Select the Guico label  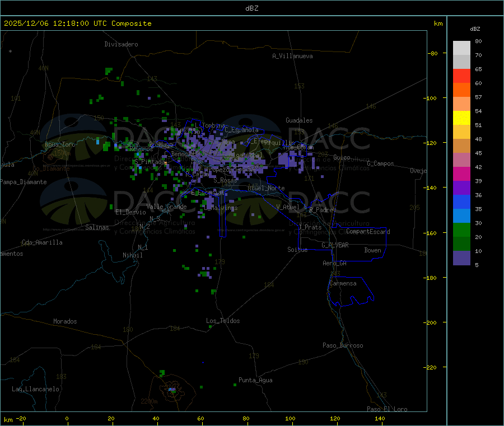click(342, 157)
